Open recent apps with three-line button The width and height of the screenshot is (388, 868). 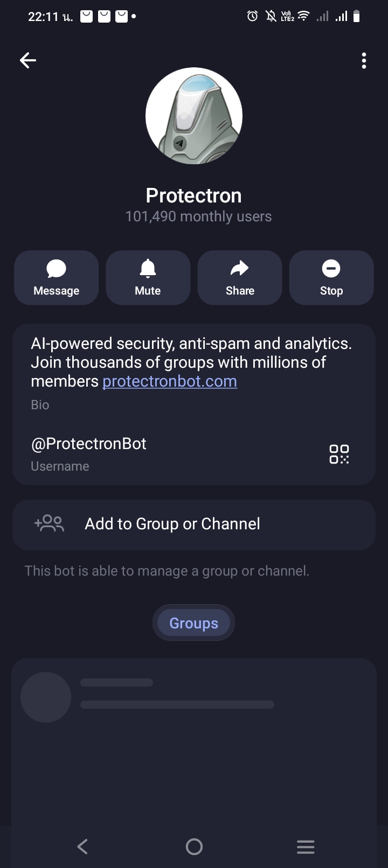306,846
